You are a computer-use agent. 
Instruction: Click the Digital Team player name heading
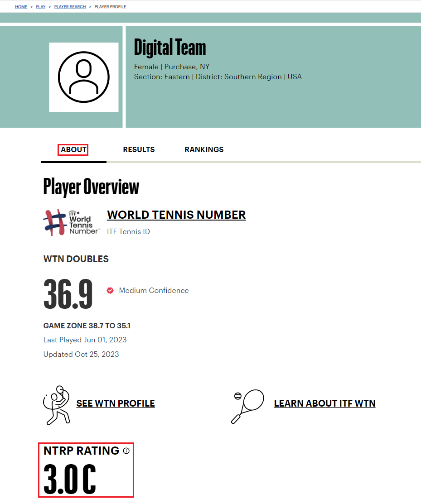(170, 47)
